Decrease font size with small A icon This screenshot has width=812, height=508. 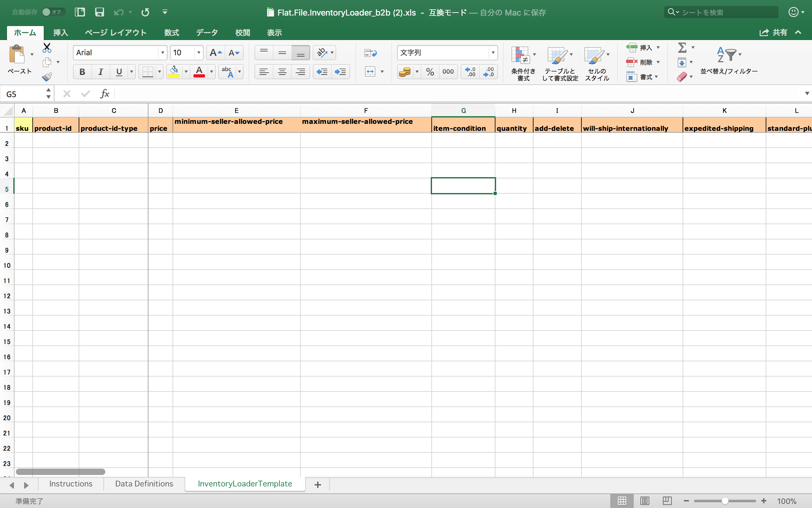pyautogui.click(x=234, y=53)
